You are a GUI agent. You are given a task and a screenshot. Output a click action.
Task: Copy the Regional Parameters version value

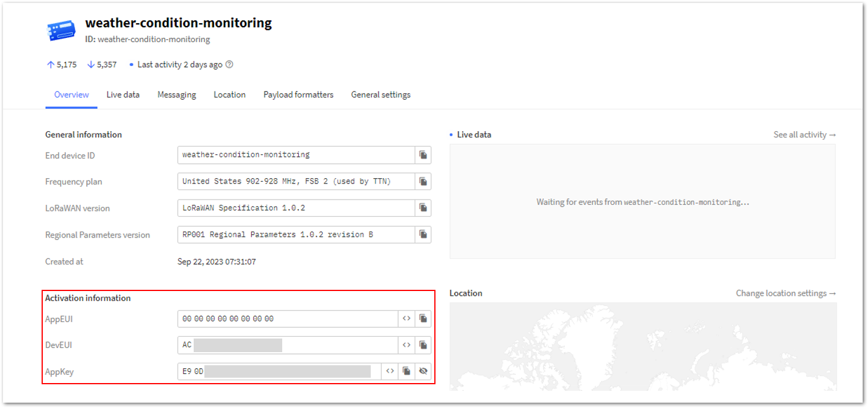423,235
